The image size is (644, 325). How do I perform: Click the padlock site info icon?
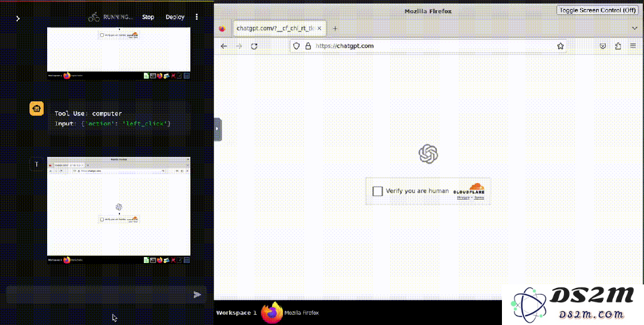click(308, 46)
